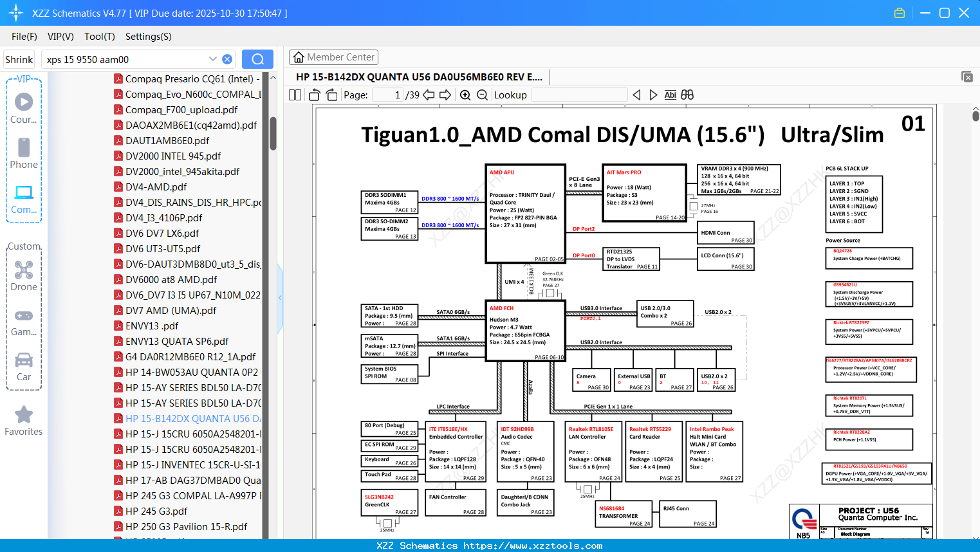Click www.xzztools.com link in status bar
The height and width of the screenshot is (552, 980).
tap(533, 546)
